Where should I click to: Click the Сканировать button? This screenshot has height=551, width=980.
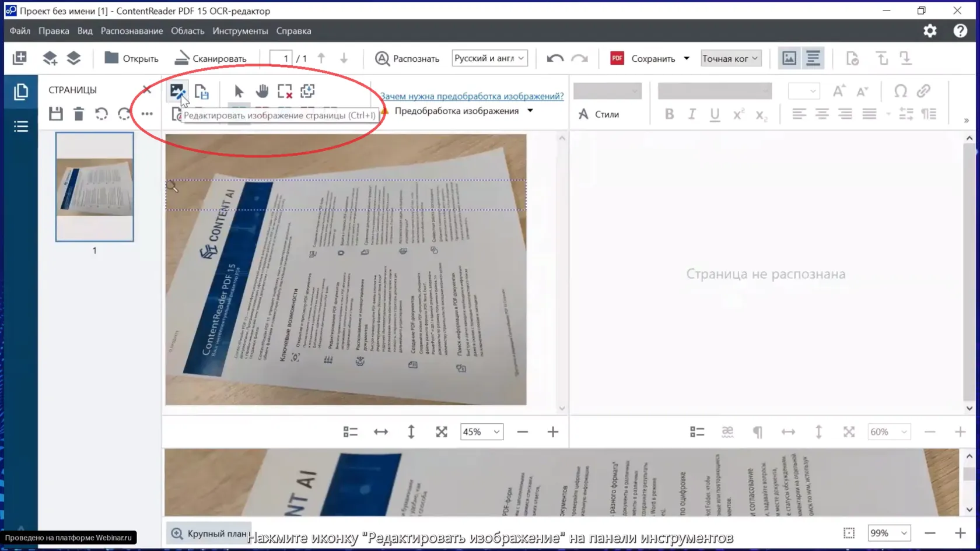pos(211,58)
